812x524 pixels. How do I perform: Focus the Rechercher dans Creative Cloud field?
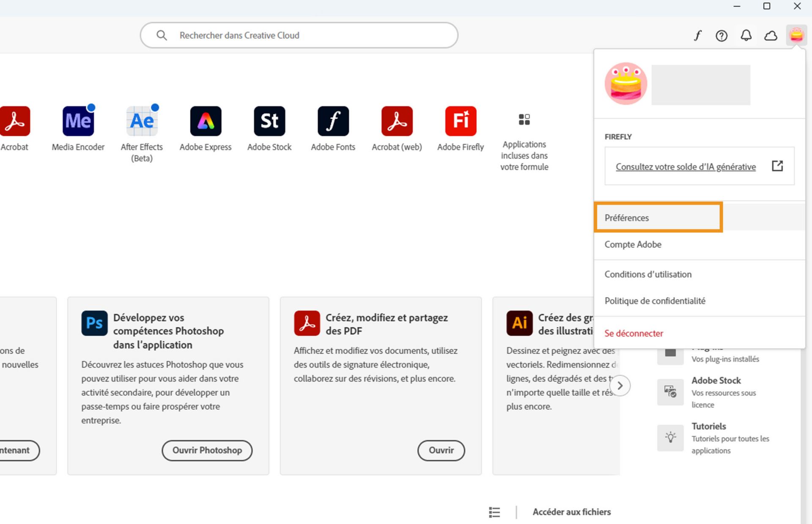pos(299,35)
